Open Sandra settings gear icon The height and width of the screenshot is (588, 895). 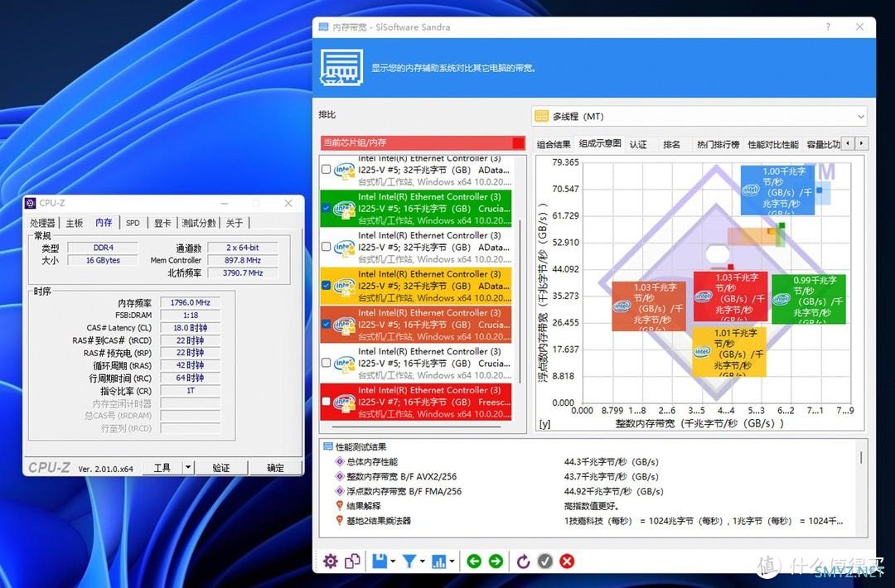point(331,561)
